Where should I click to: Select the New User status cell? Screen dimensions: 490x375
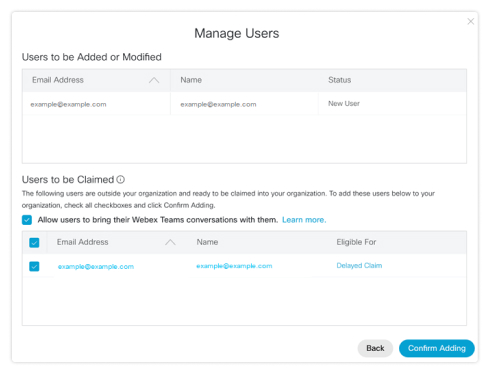coord(344,104)
